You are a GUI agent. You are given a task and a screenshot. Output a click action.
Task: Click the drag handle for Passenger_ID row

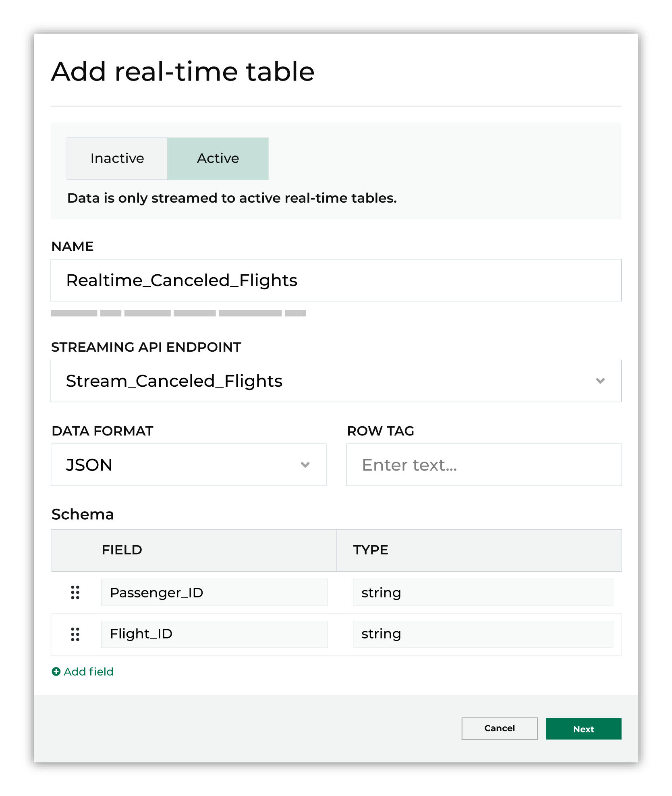75,593
